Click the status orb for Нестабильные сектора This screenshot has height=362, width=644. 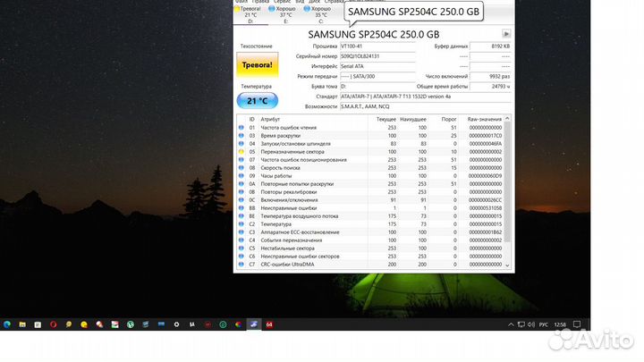[241, 248]
